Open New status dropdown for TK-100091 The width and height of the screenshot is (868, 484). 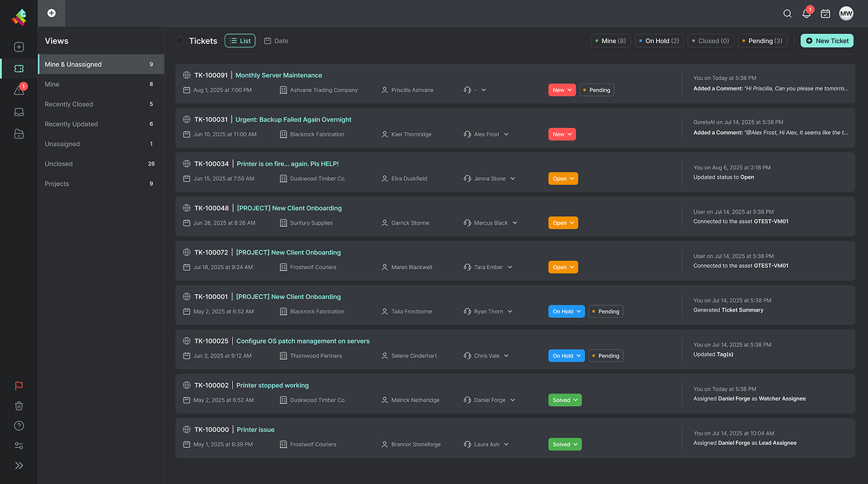pos(562,90)
